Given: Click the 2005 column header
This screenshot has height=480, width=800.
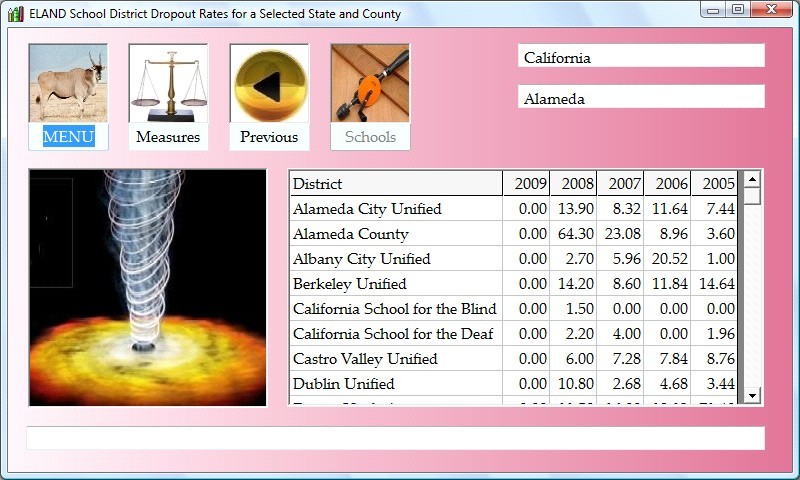Looking at the screenshot, I should [x=715, y=184].
